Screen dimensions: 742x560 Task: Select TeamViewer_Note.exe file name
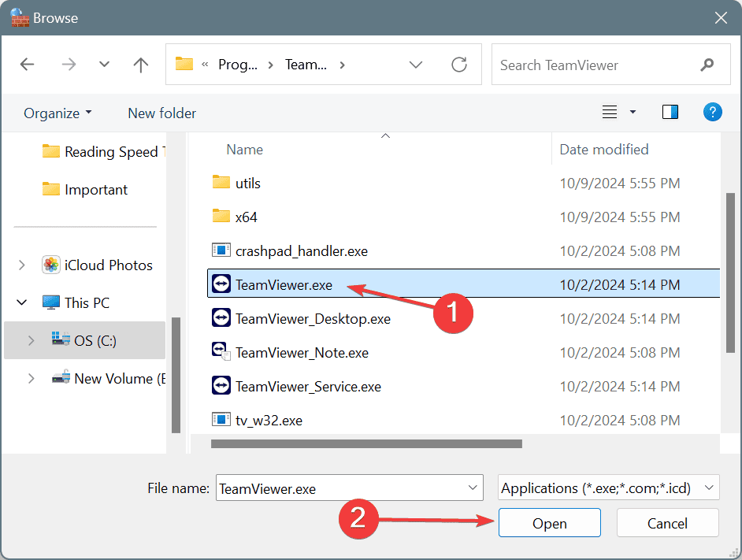tap(302, 353)
